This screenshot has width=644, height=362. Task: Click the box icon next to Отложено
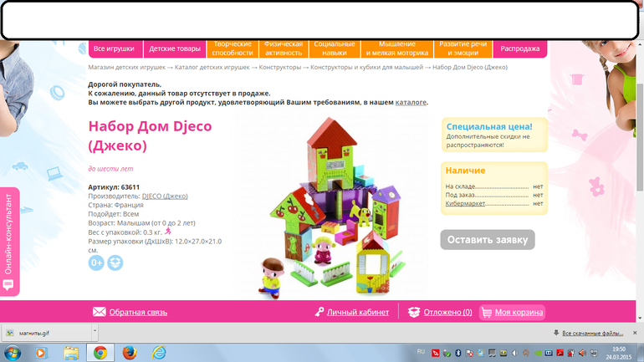[x=414, y=312]
